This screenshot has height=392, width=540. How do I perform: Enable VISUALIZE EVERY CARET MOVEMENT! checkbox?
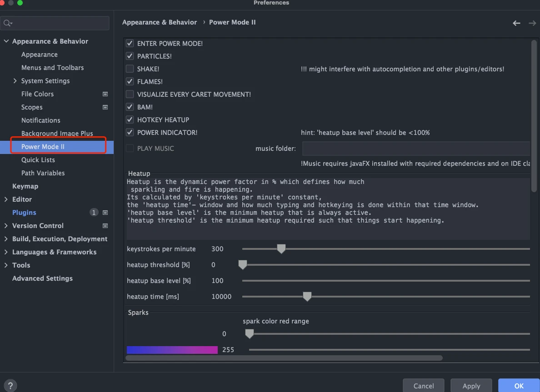(x=130, y=94)
